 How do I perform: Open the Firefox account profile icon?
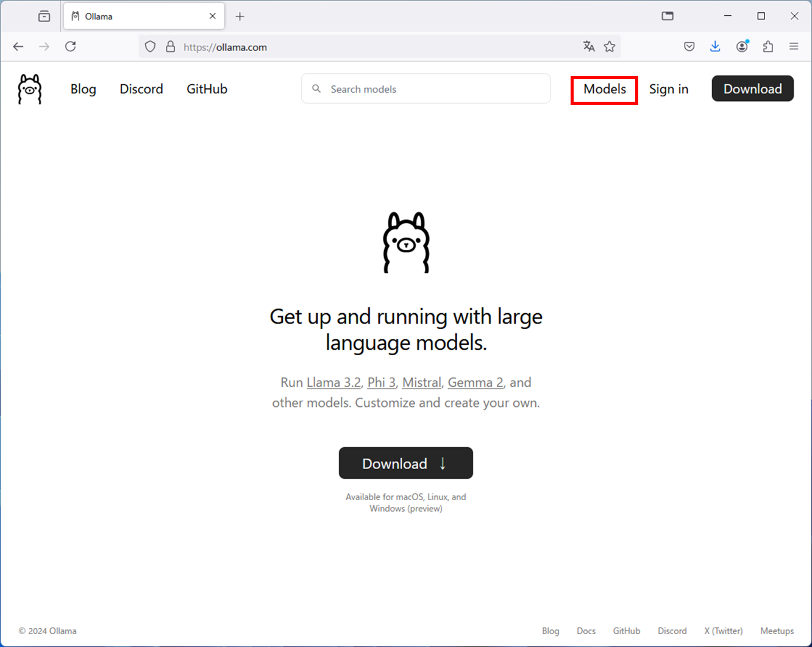[x=742, y=46]
